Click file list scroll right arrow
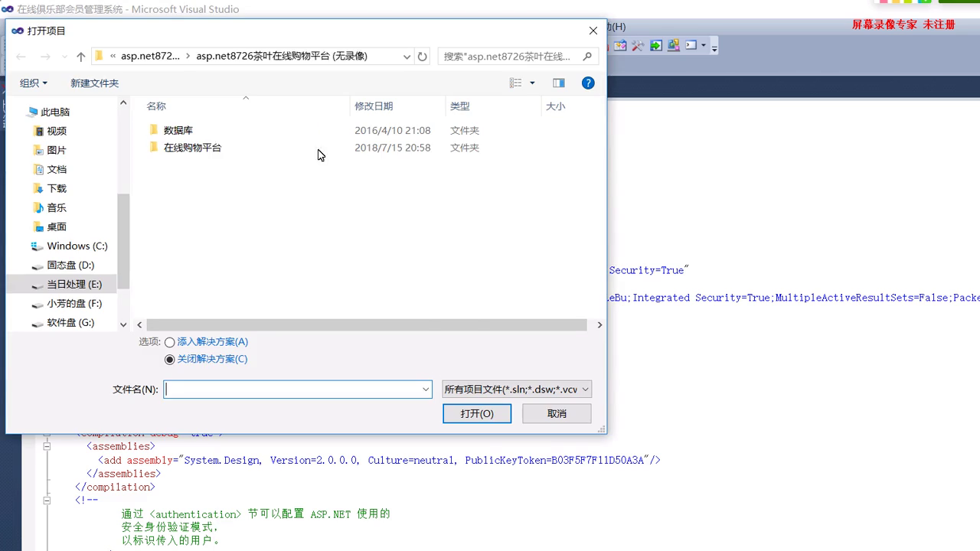 [599, 324]
